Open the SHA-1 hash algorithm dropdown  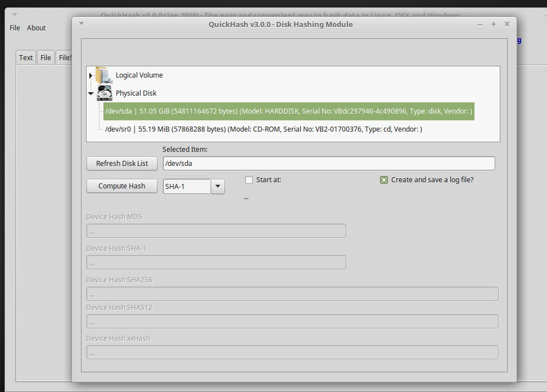[218, 186]
